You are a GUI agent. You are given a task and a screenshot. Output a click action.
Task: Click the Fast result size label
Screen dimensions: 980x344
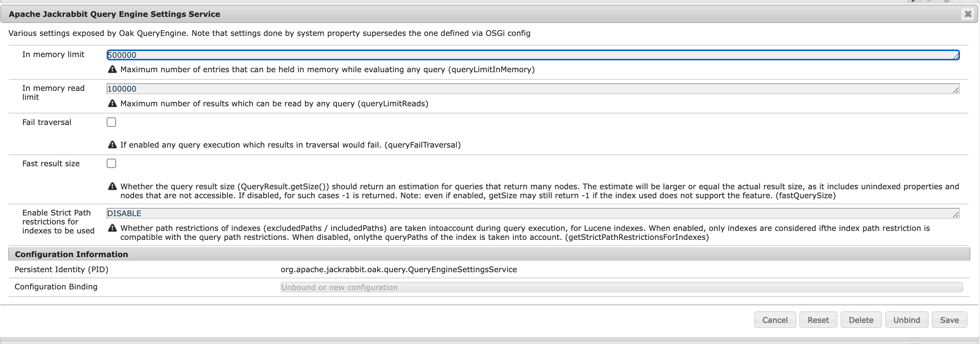tap(51, 163)
